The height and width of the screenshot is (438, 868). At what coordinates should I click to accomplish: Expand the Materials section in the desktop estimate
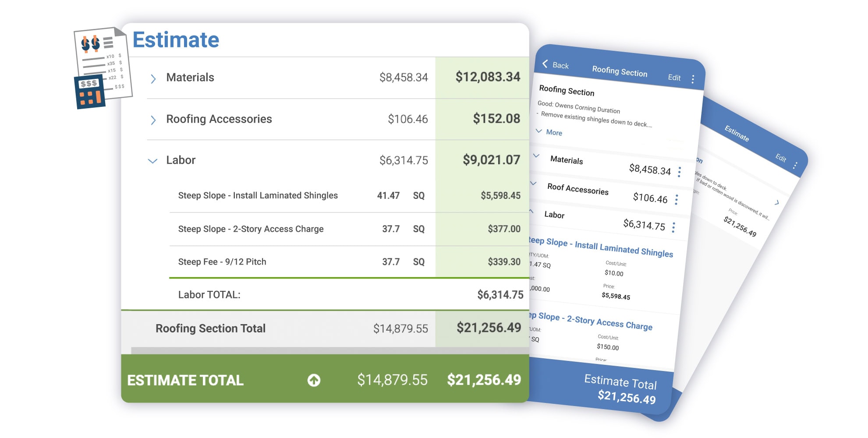click(153, 78)
